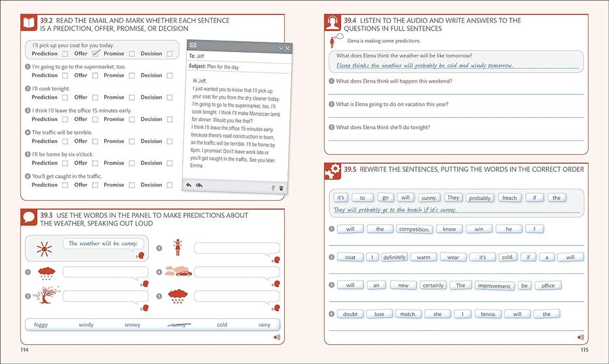Click the reply arrow in the email footer
609x364 pixels.
[x=189, y=185]
